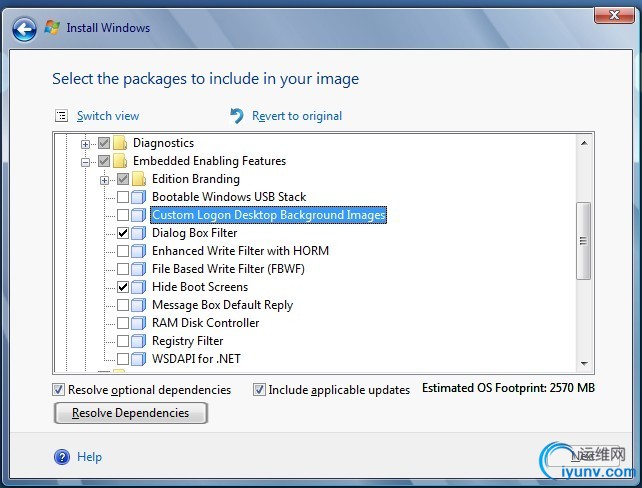
Task: Expand the Diagnostics tree node
Action: [x=85, y=144]
